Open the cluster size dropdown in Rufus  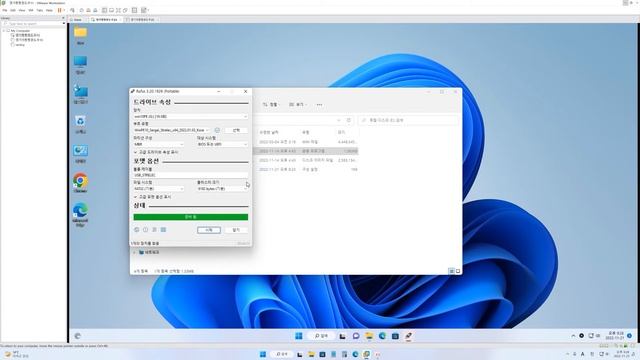pos(222,189)
